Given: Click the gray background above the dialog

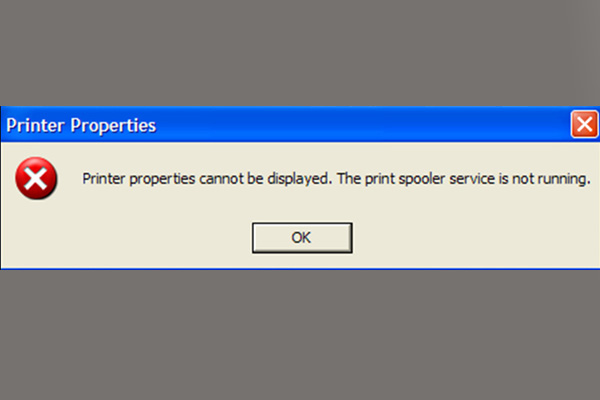Looking at the screenshot, I should [300, 53].
